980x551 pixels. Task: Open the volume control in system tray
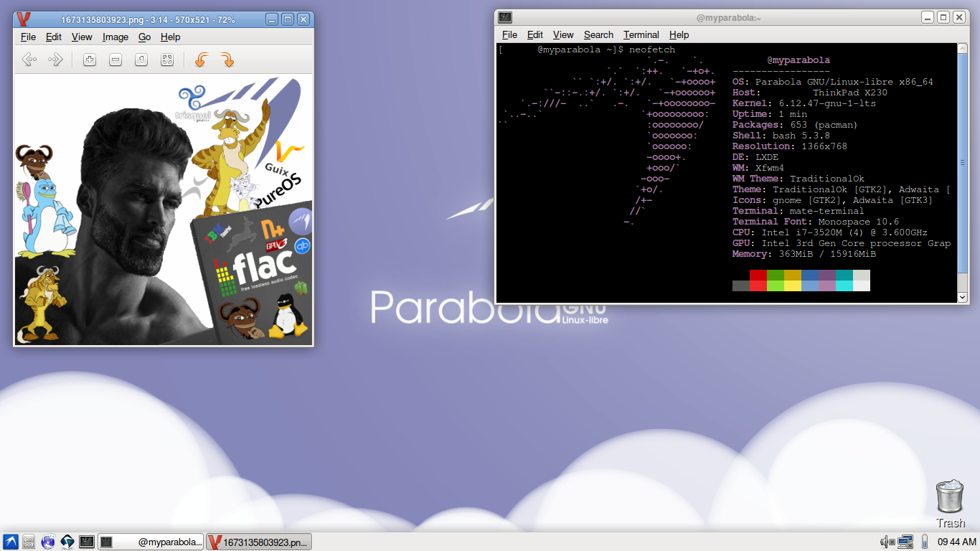pos(887,542)
